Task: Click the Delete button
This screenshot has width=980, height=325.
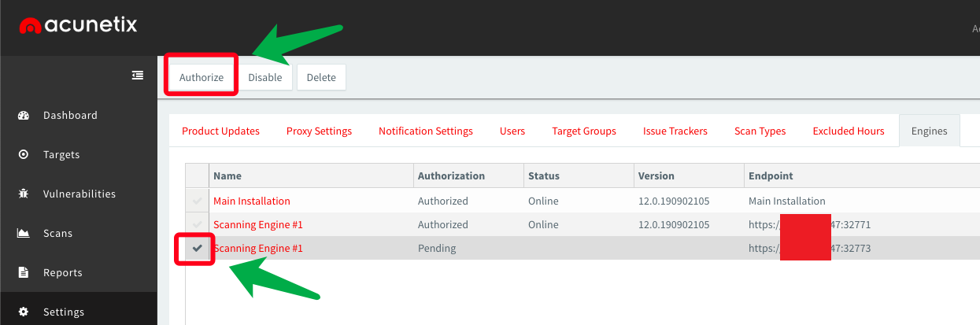Action: tap(321, 77)
